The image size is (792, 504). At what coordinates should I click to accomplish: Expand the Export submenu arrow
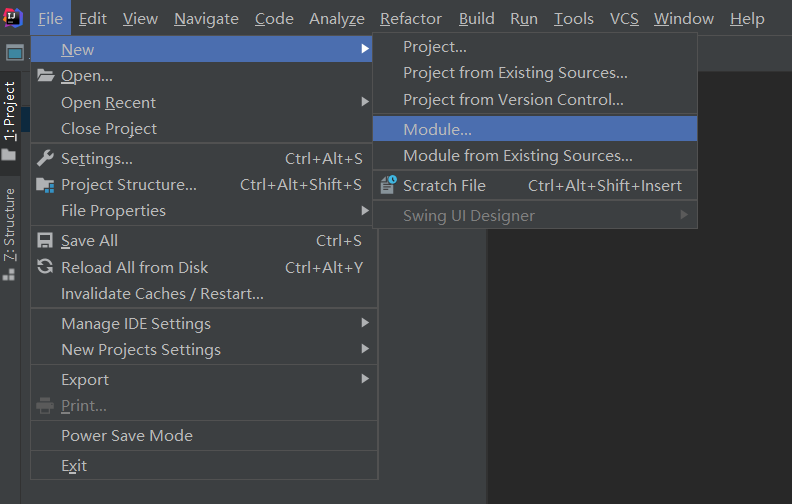[x=365, y=380]
